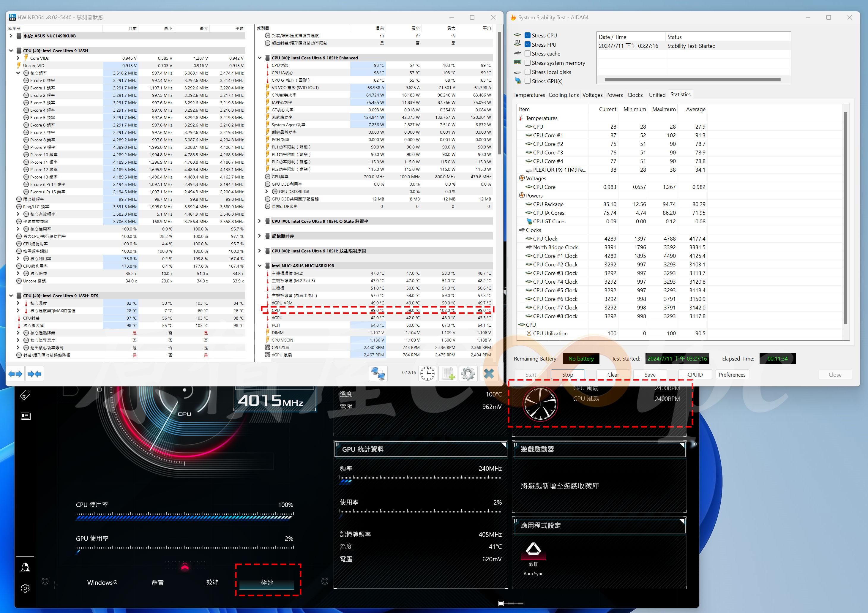Click HWiNFO clock reset timer icon
This screenshot has width=868, height=613.
[427, 374]
